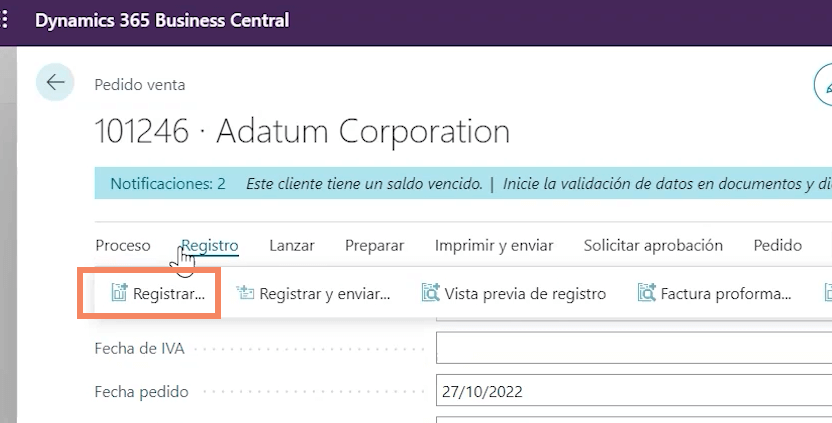Expand the Imprimir y enviar menu
832x423 pixels.
494,245
